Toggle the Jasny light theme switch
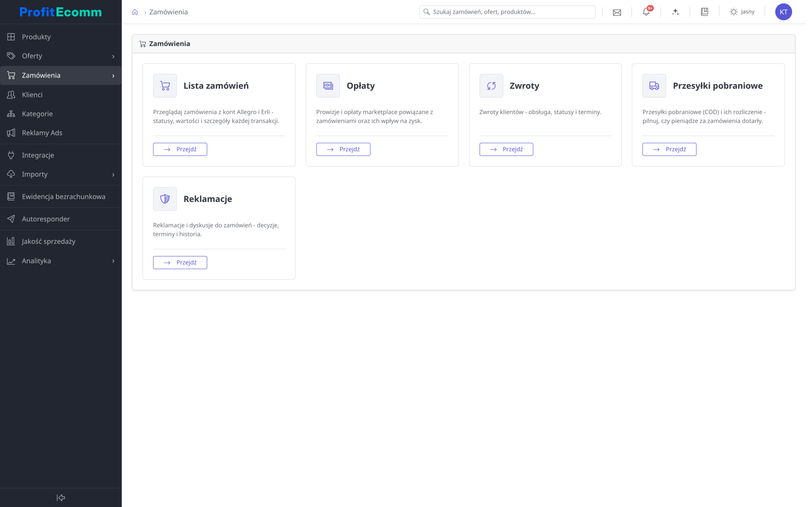The image size is (812, 507). click(x=742, y=12)
